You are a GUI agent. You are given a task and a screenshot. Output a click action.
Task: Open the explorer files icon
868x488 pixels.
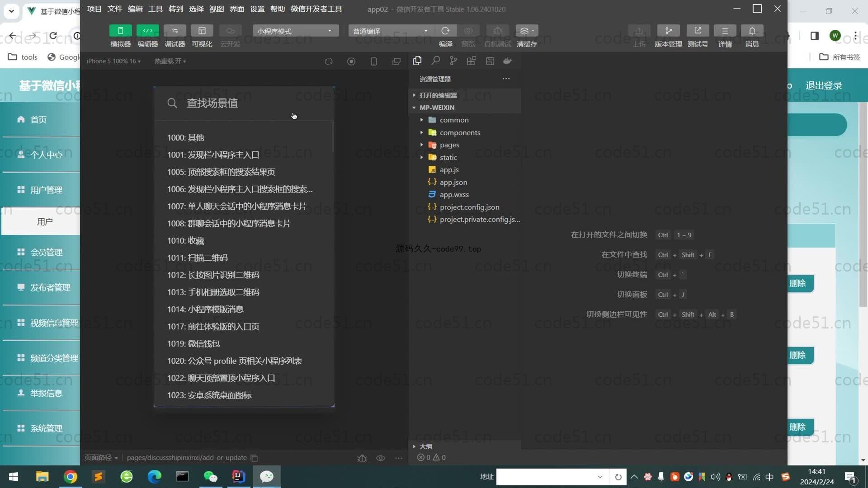tap(417, 61)
